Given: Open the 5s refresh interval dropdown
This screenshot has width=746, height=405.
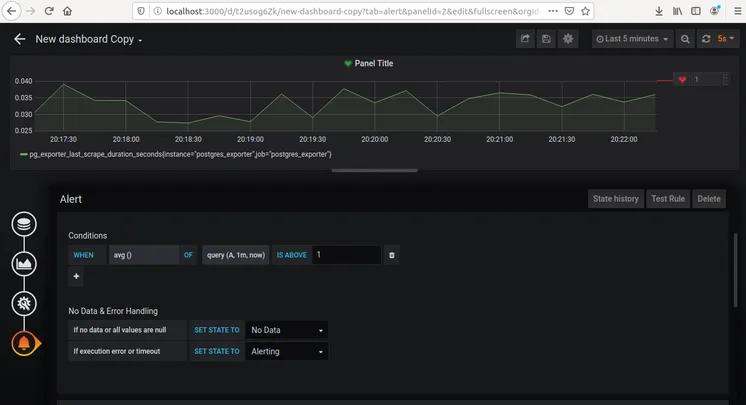Looking at the screenshot, I should click(x=726, y=39).
